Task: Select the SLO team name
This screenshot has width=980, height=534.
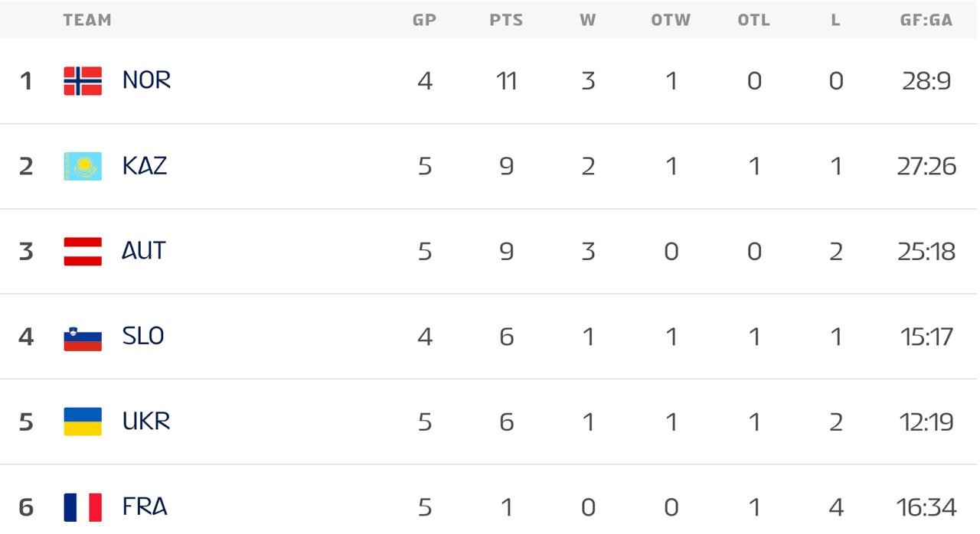Action: pos(143,337)
